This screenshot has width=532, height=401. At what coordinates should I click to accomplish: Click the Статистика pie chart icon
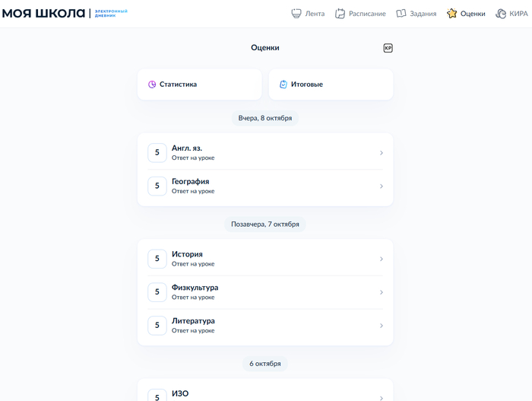tap(152, 84)
